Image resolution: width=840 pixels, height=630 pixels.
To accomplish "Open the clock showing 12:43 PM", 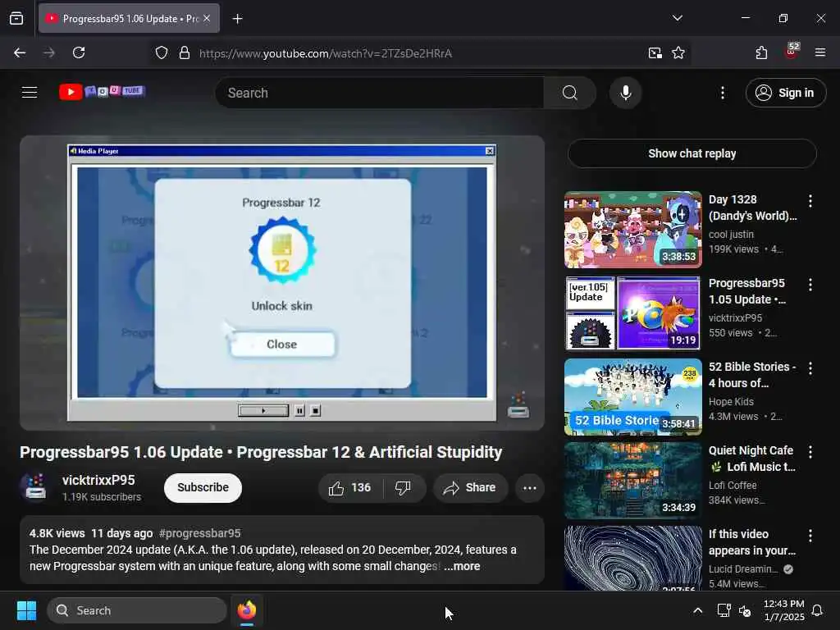I will coord(783,610).
